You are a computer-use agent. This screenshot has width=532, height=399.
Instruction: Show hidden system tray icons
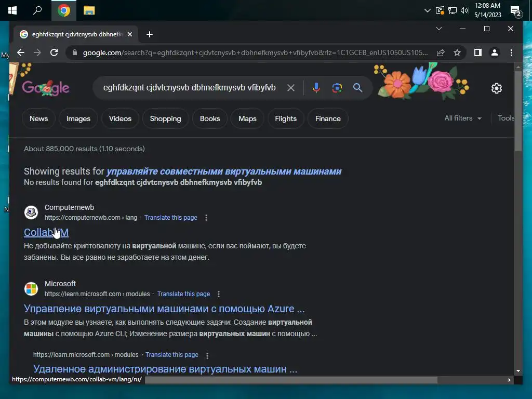tap(428, 10)
